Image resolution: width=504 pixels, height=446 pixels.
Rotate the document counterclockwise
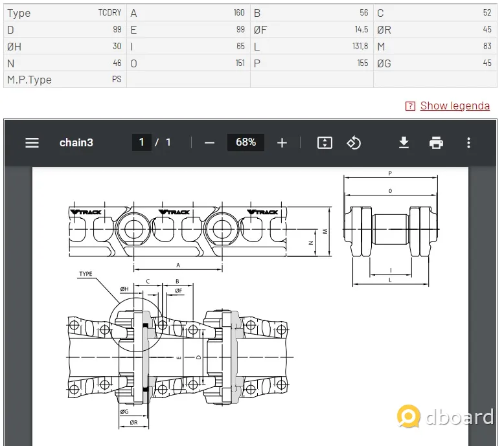tap(354, 142)
